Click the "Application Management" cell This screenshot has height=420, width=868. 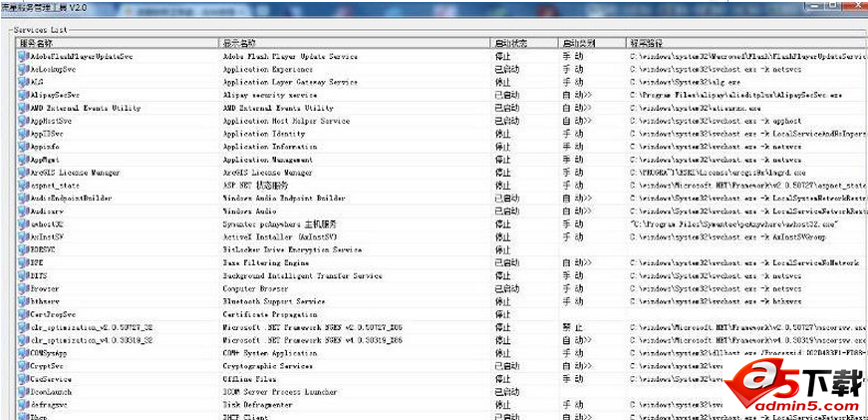pos(268,160)
